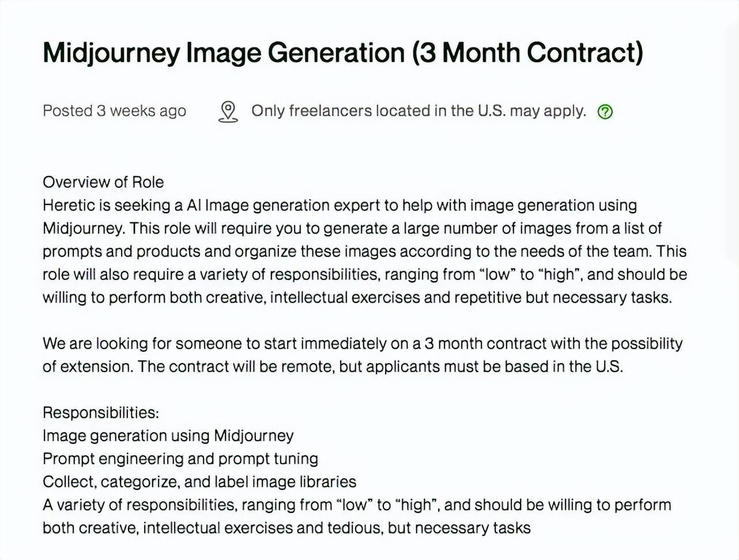Viewport: 739px width, 560px height.
Task: Click the "Responsibilities:" heading
Action: [101, 413]
